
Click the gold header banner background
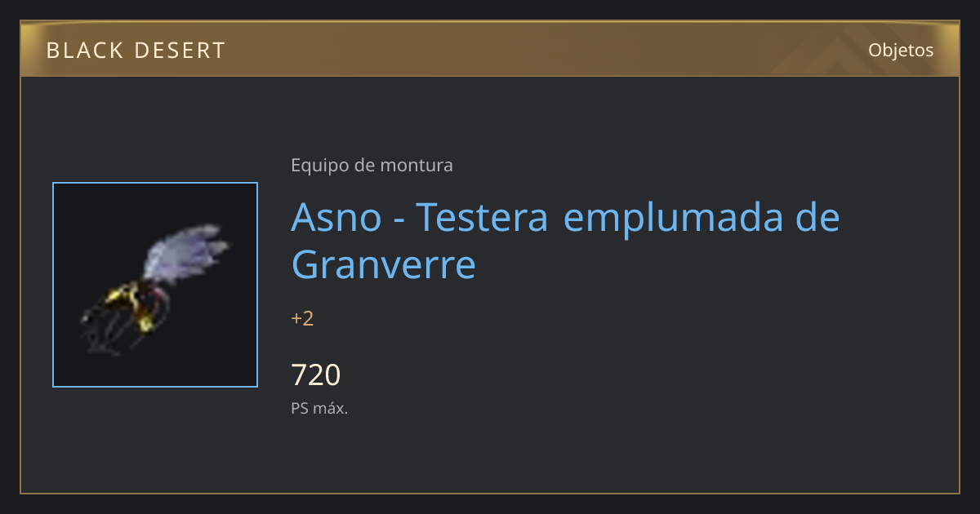(x=490, y=49)
